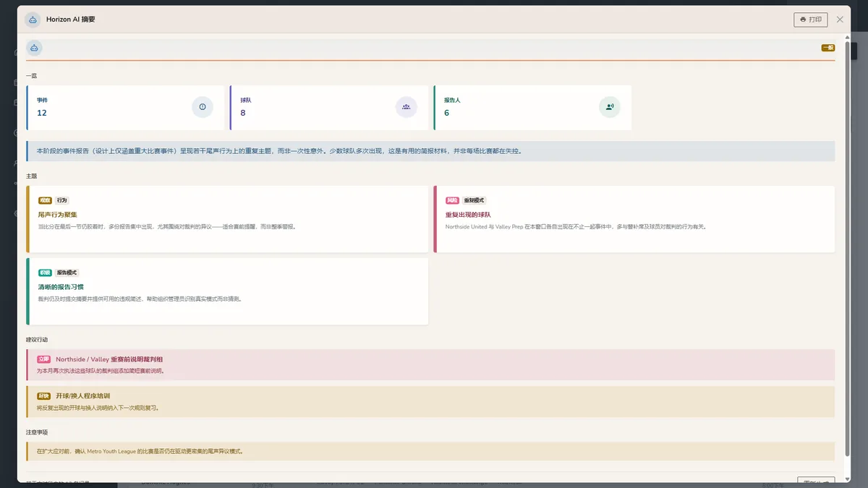Click the 积极 tag on the reporting card

click(x=45, y=273)
